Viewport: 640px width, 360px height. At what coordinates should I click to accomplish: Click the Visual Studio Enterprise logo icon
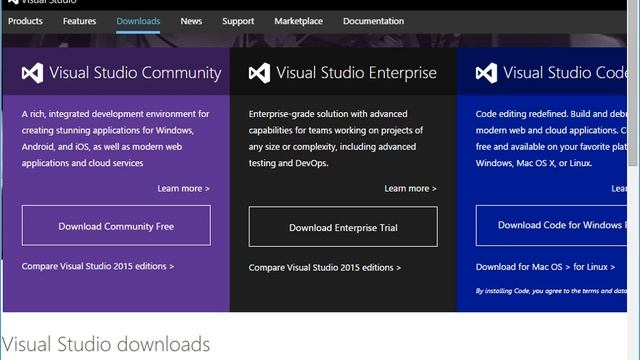pyautogui.click(x=259, y=73)
